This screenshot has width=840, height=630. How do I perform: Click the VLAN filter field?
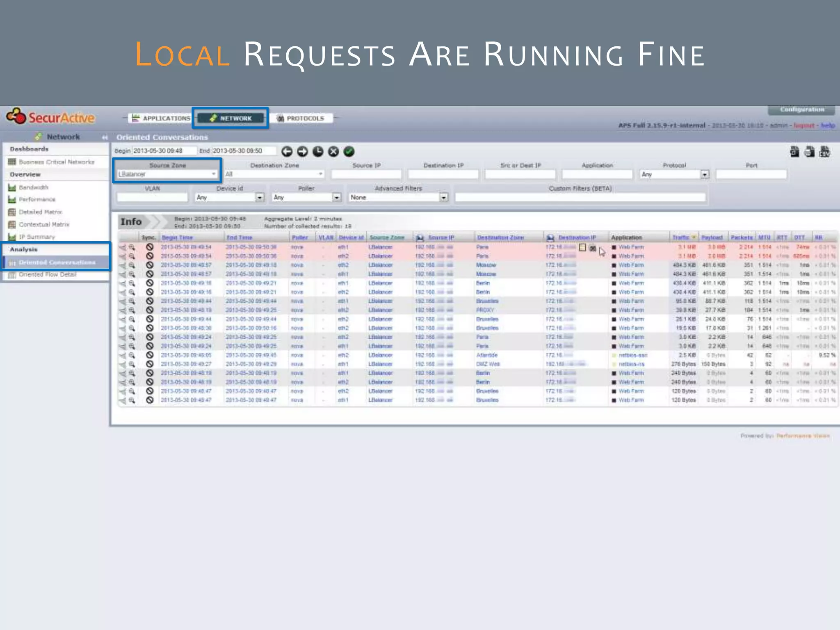152,198
